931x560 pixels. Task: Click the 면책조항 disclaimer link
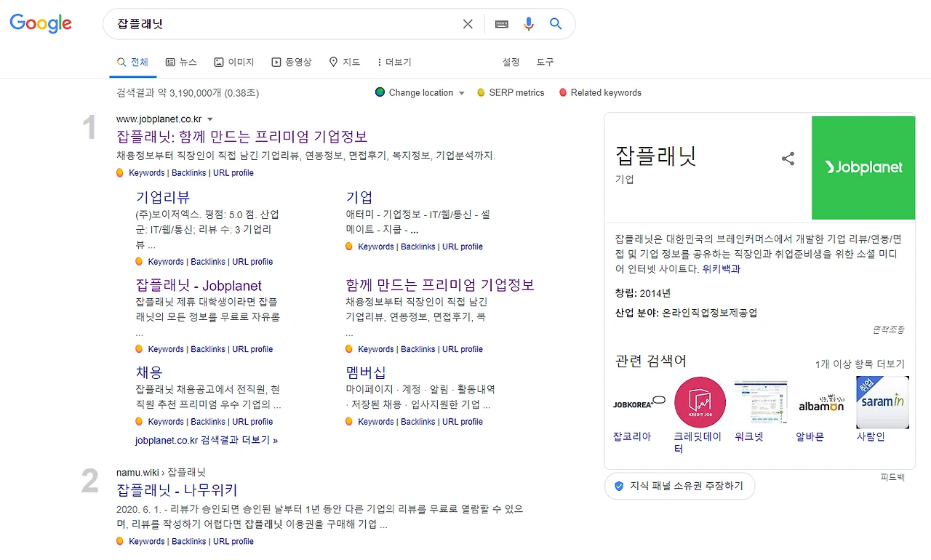889,330
